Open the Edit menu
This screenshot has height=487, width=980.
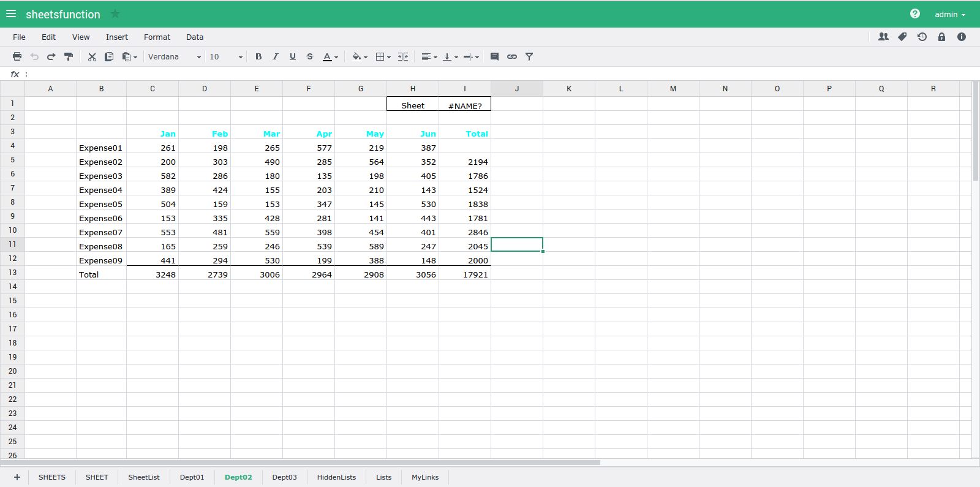pyautogui.click(x=48, y=37)
